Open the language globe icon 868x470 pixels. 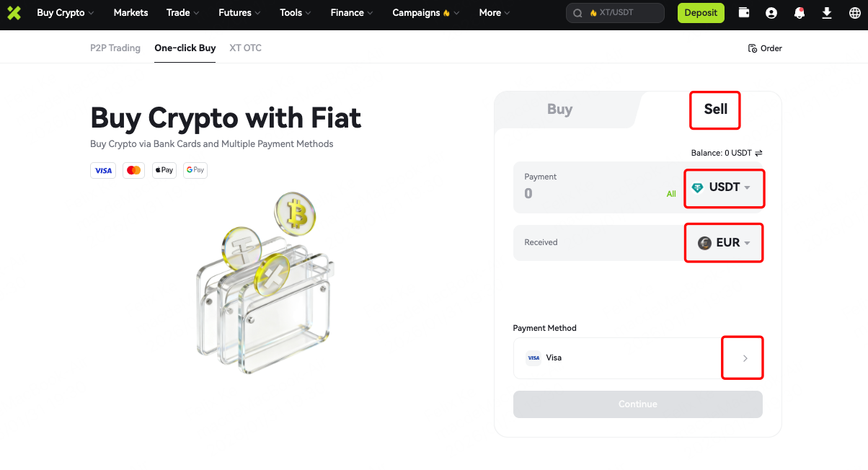pyautogui.click(x=854, y=12)
